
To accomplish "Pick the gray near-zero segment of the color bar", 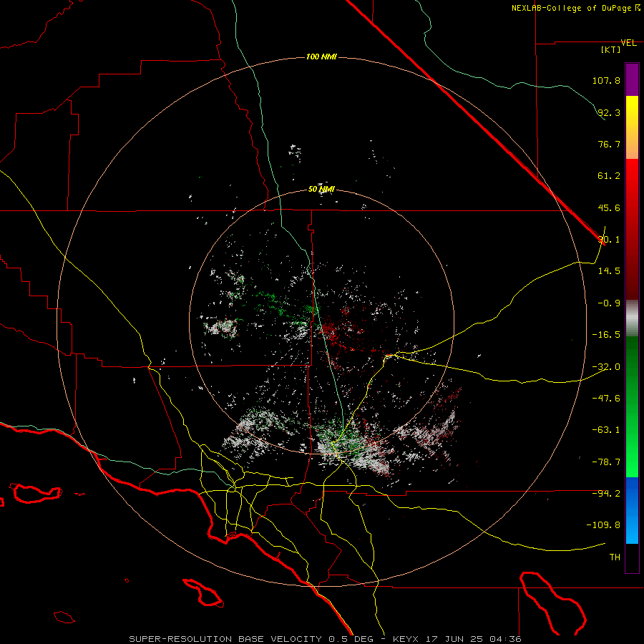I will 632,318.
